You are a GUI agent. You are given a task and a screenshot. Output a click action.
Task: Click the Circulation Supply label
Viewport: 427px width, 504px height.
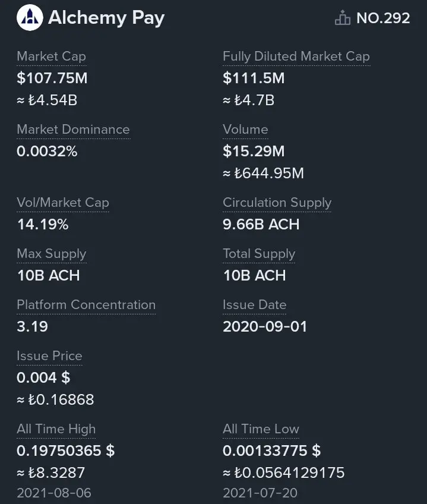[277, 203]
